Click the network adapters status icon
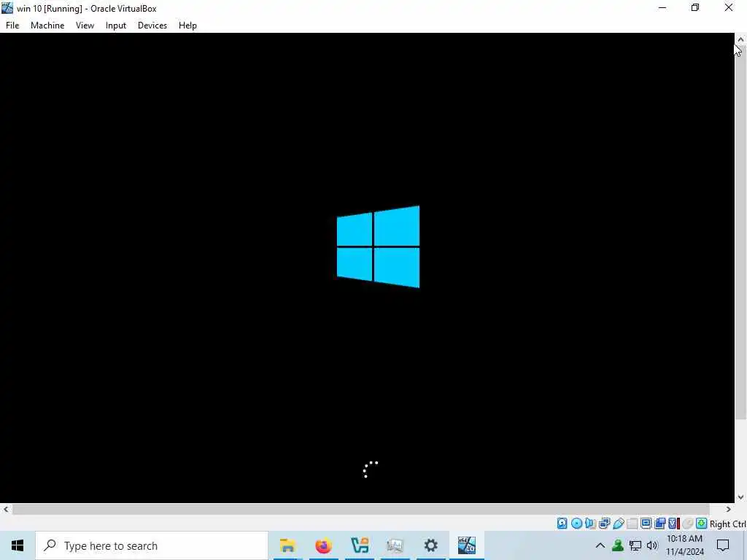747x560 pixels. click(x=605, y=524)
